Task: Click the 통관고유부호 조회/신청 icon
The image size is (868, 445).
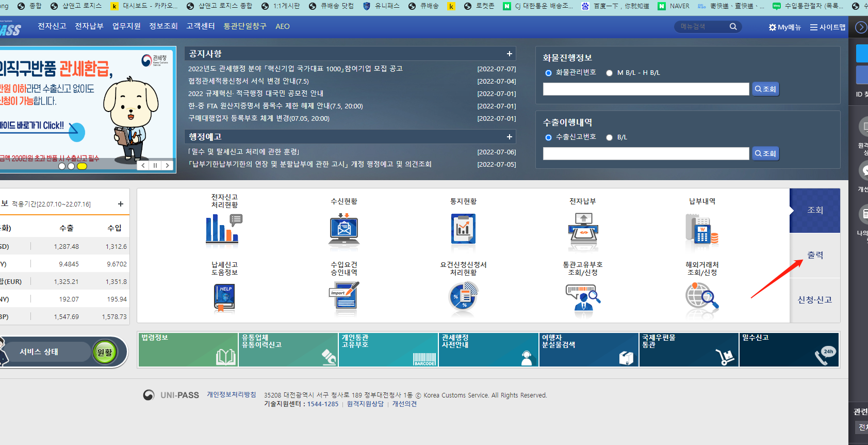Action: coord(583,298)
